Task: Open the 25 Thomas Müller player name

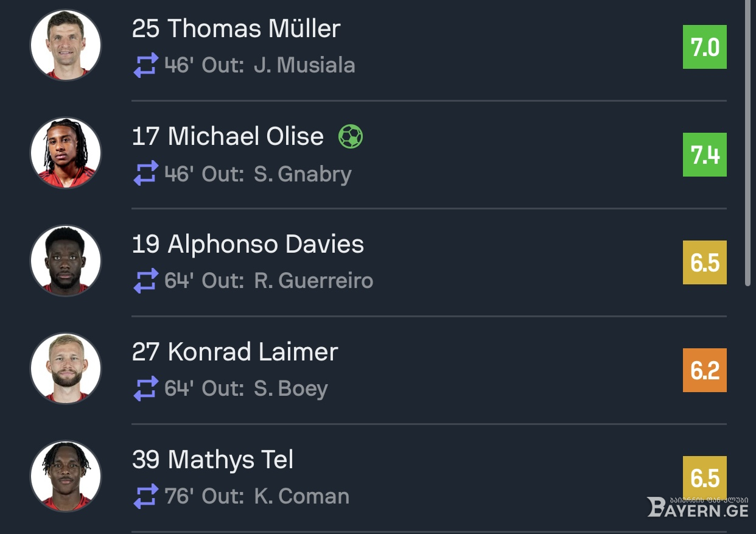Action: (236, 29)
